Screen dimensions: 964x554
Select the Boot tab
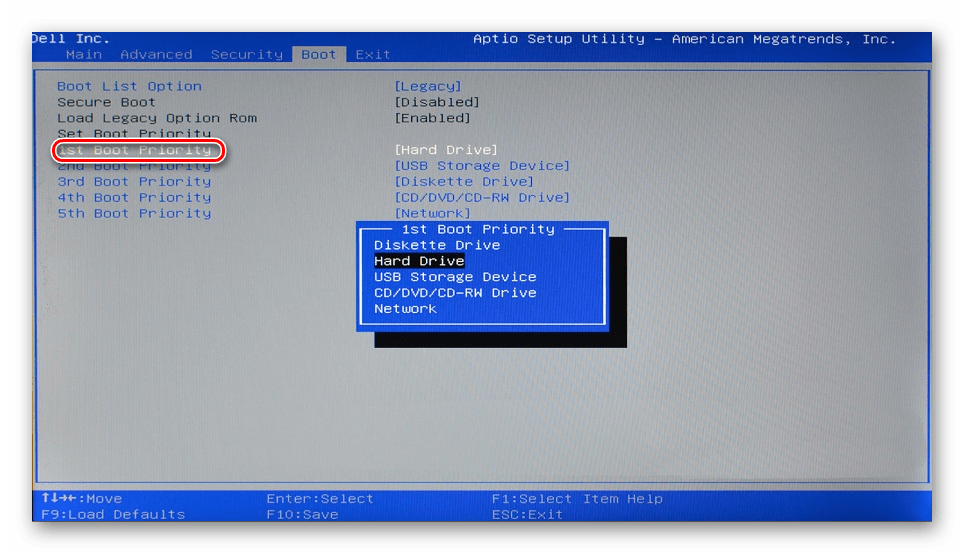click(319, 54)
